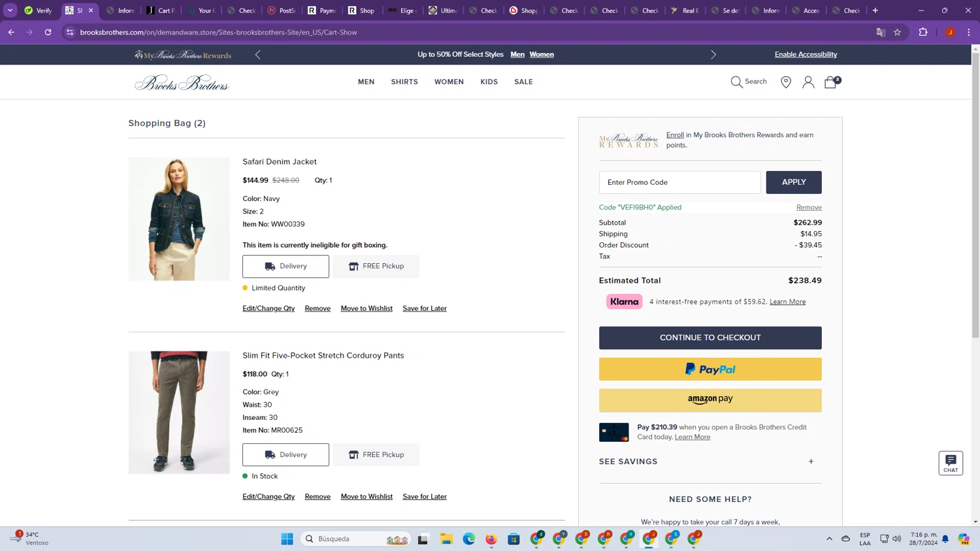Bookmark this page with the star icon
Image resolution: width=980 pixels, height=551 pixels.
897,32
